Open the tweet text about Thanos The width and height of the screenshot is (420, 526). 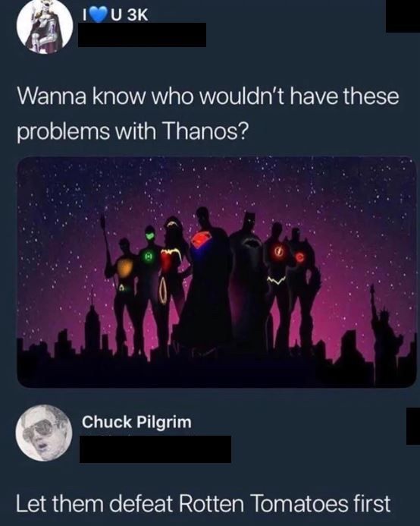coord(208,114)
